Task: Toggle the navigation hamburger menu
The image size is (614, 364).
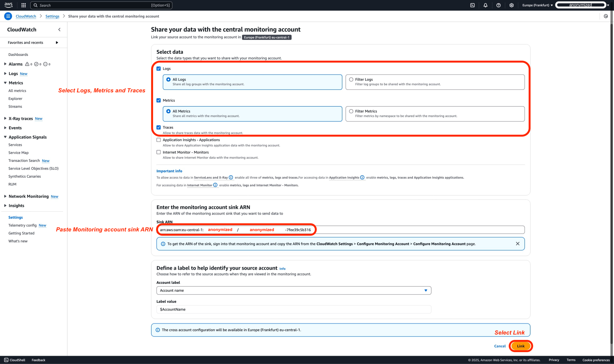Action: [8, 16]
